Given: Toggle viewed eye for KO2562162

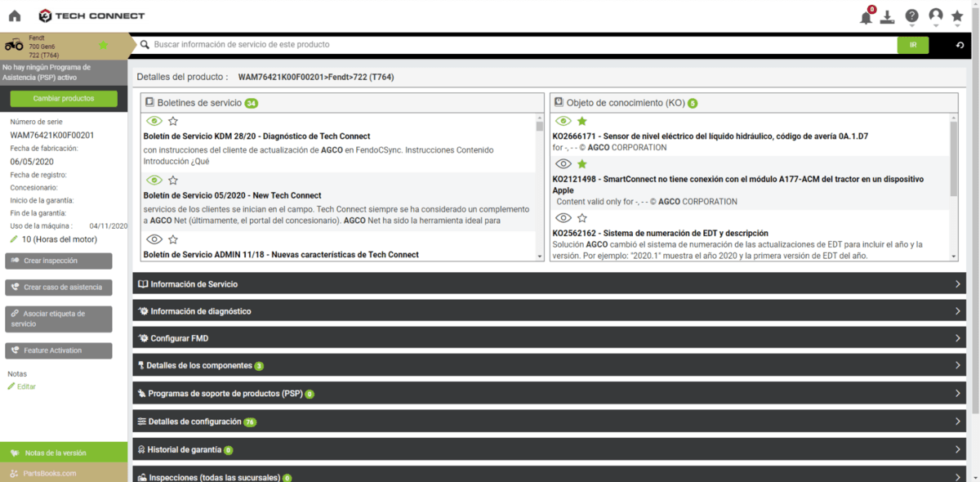Looking at the screenshot, I should click(x=563, y=218).
